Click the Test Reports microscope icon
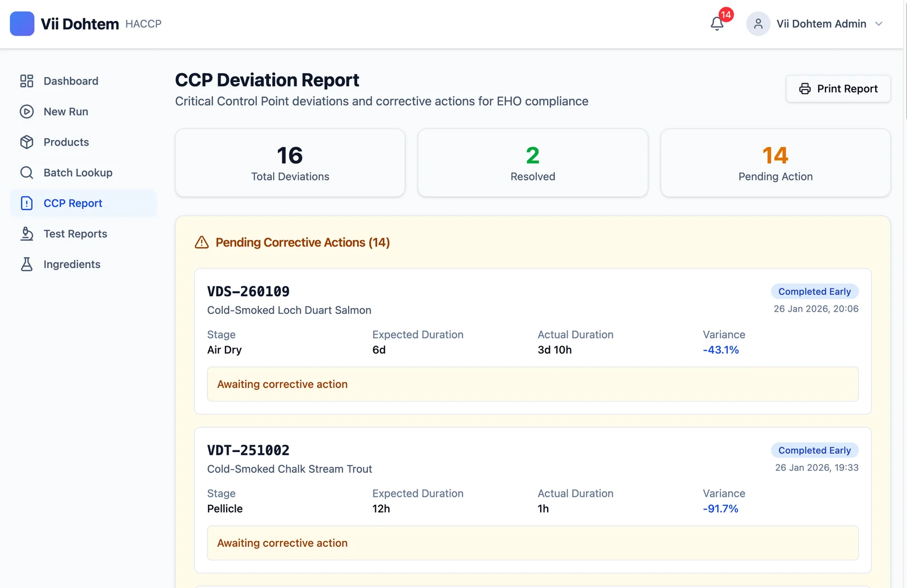 click(x=27, y=234)
